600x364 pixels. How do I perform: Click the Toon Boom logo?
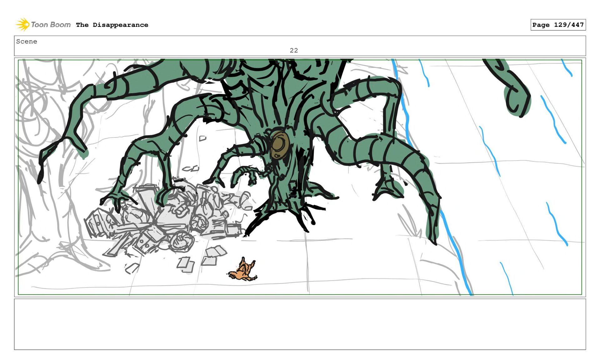coord(43,24)
